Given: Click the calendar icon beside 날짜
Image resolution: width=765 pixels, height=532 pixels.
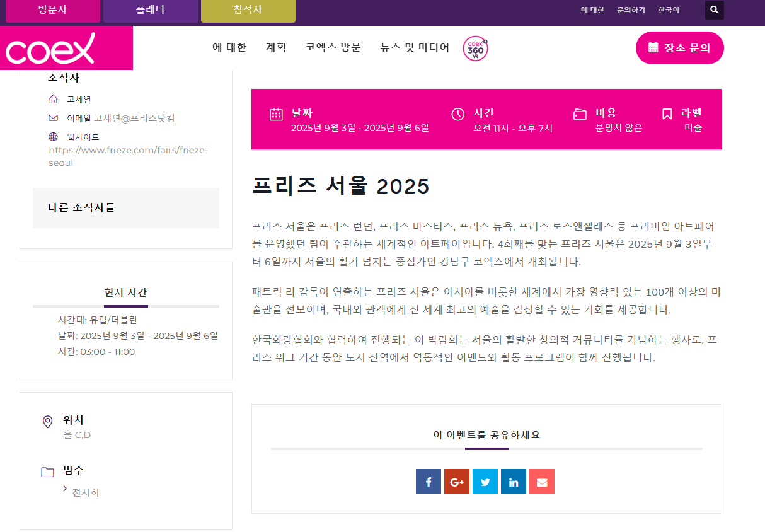Looking at the screenshot, I should pyautogui.click(x=276, y=114).
